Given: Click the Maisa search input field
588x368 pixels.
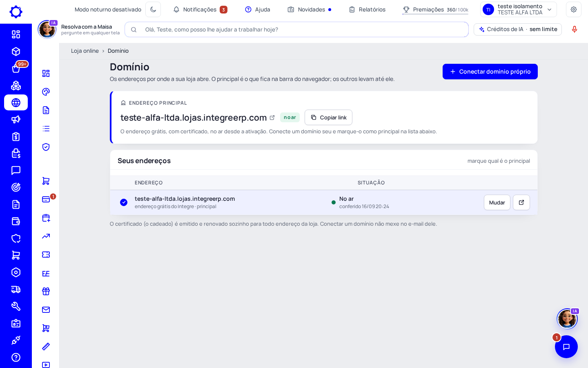Looking at the screenshot, I should coord(296,29).
